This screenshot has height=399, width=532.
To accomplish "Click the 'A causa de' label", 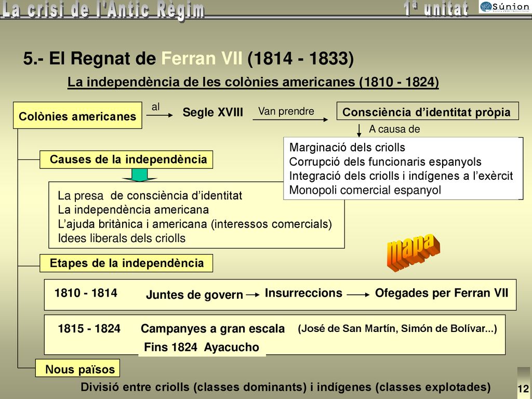I will [394, 129].
